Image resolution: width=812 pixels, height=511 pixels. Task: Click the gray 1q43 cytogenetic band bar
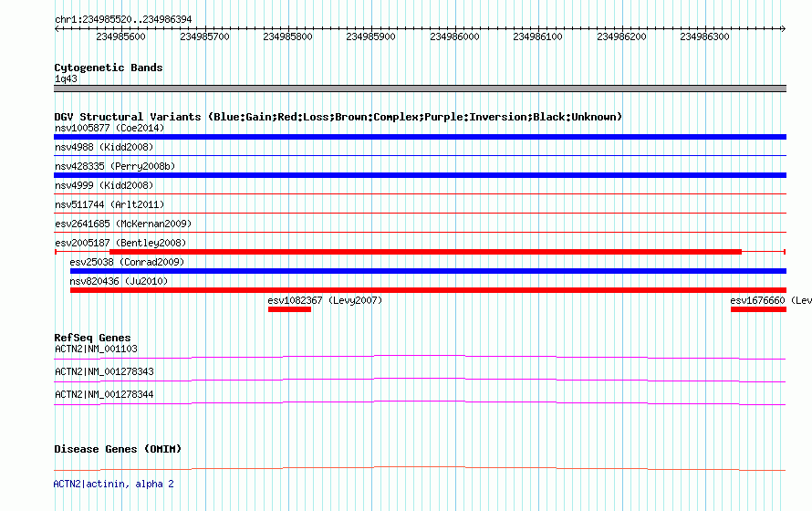(420, 89)
